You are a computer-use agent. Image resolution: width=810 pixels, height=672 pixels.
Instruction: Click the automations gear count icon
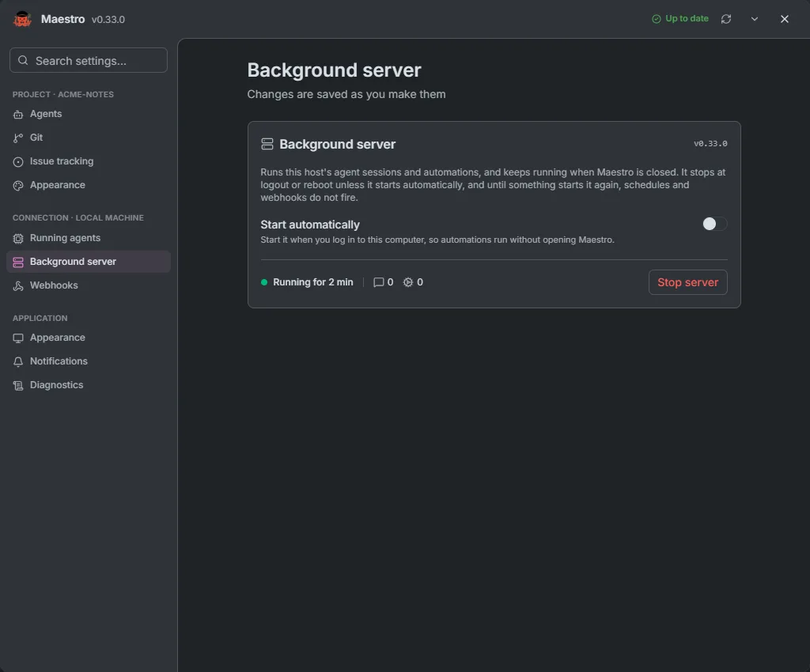coord(408,282)
